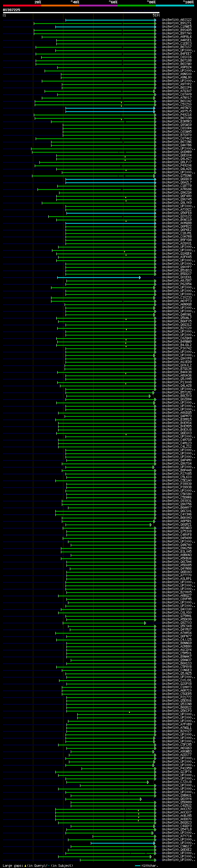Open hit UniRef100_A9TN72

pos(177,108)
